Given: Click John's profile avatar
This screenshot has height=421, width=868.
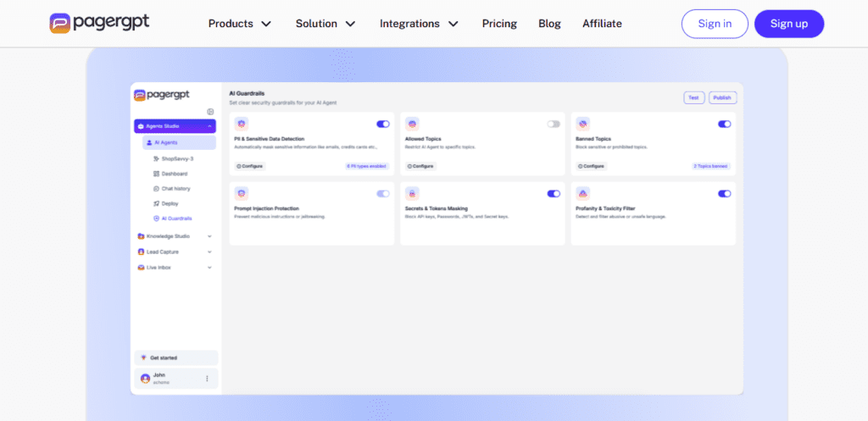Looking at the screenshot, I should (146, 379).
